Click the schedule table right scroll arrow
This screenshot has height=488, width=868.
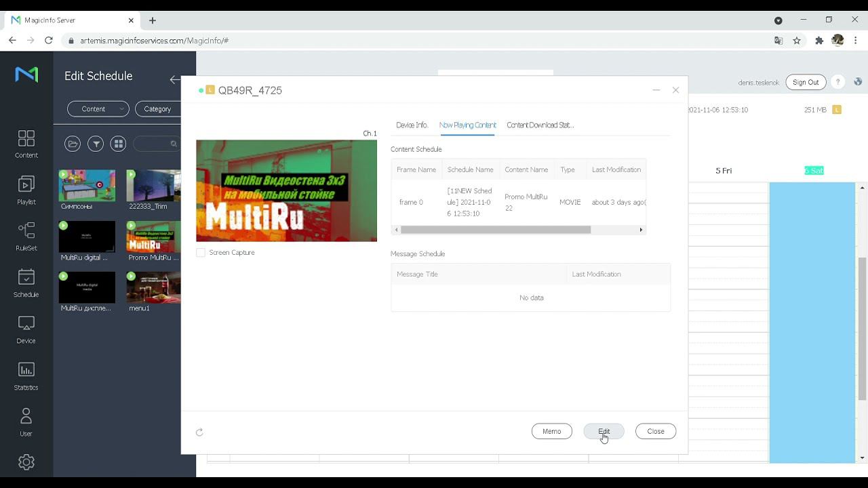(x=641, y=230)
